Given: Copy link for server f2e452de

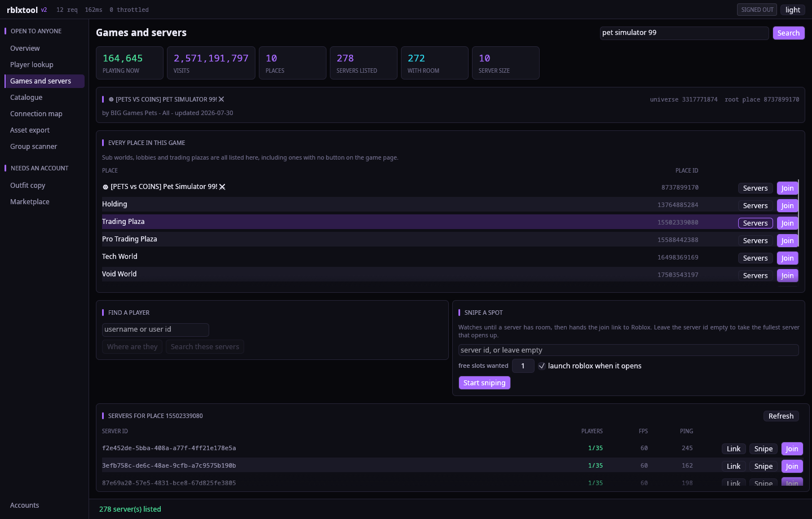Looking at the screenshot, I should pyautogui.click(x=734, y=449).
